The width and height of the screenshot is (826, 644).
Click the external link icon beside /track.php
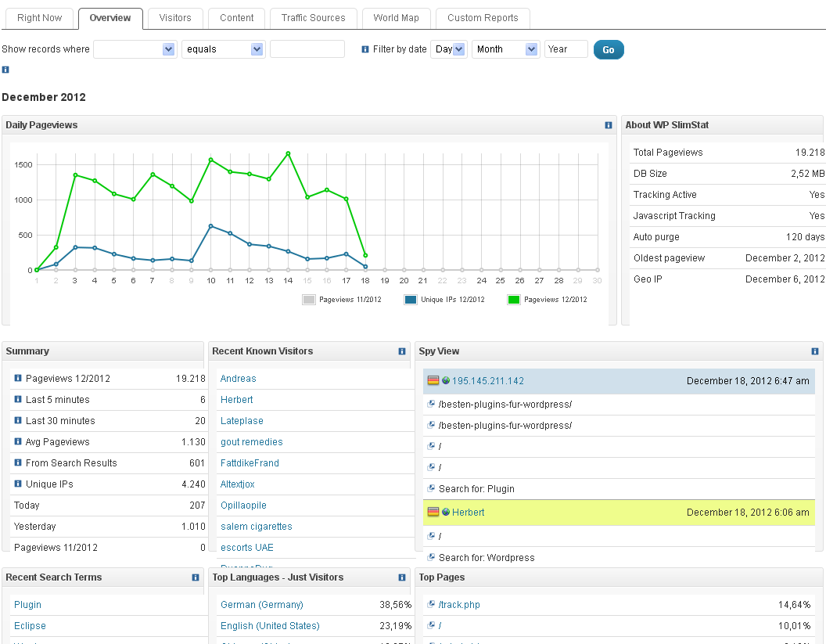coord(431,604)
